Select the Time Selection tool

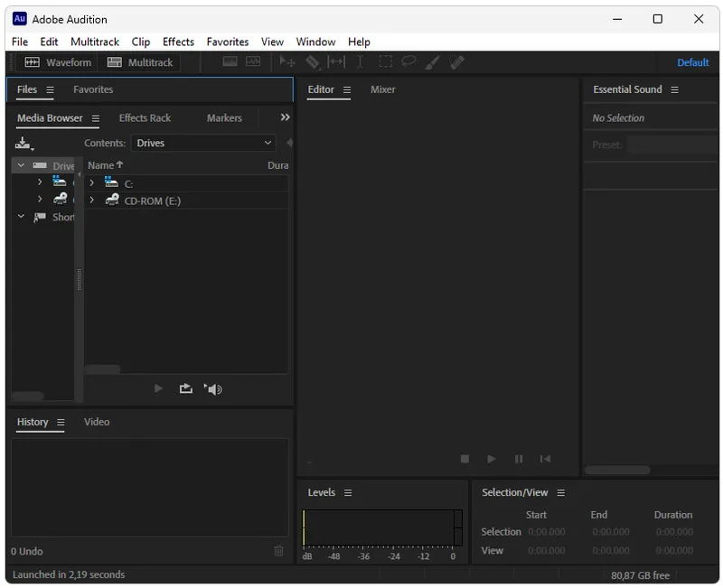tap(360, 61)
